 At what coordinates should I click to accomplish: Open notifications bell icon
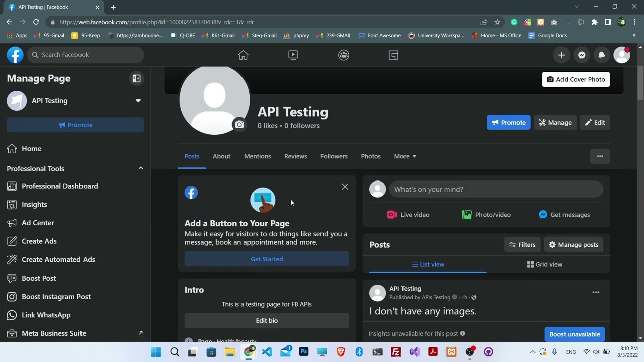(602, 55)
